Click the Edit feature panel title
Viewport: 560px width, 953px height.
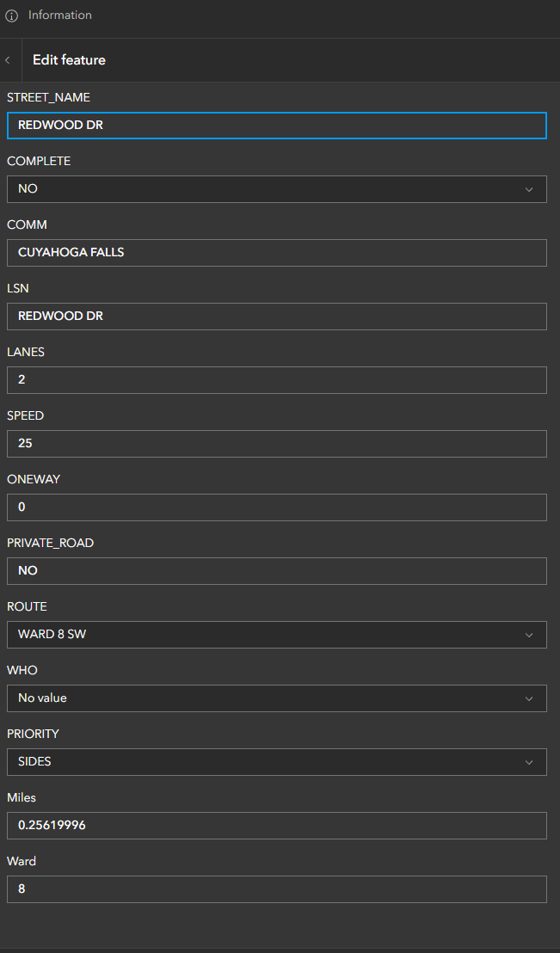(69, 60)
